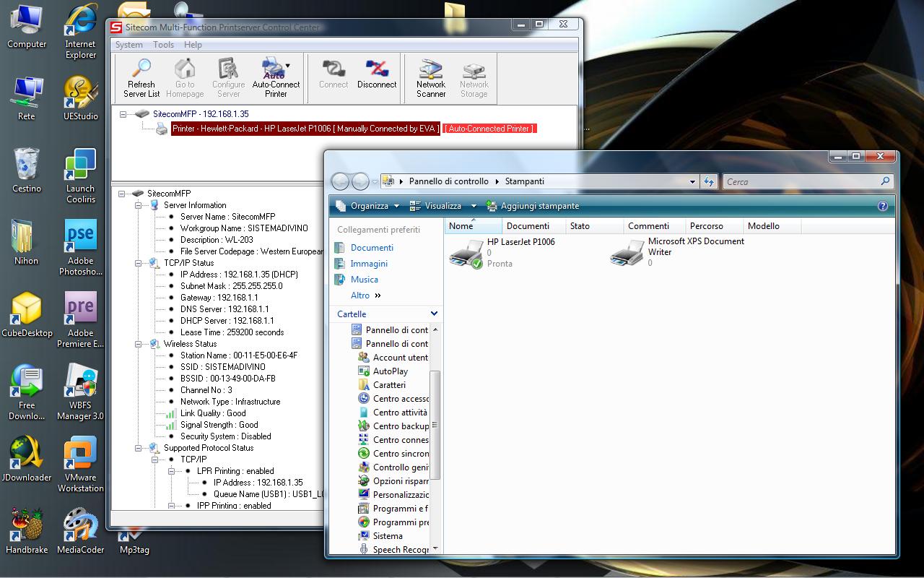Select Account utente in folder tree
924x578 pixels.
(x=393, y=358)
